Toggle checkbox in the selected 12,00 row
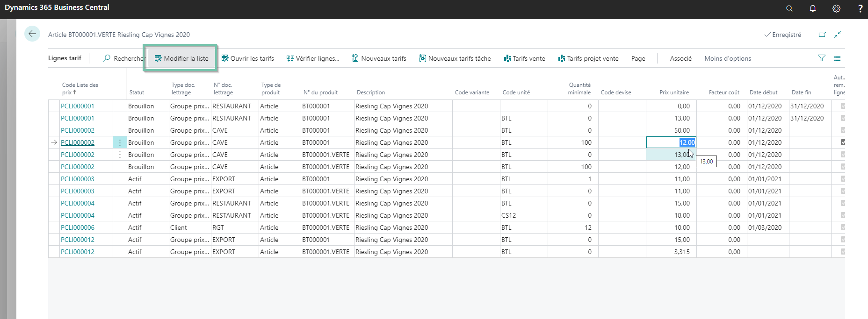Viewport: 868px width, 319px height. click(843, 142)
